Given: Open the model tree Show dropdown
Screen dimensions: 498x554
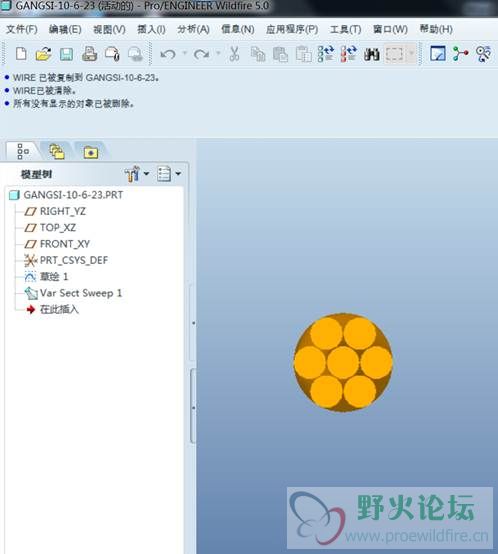Looking at the screenshot, I should (169, 174).
